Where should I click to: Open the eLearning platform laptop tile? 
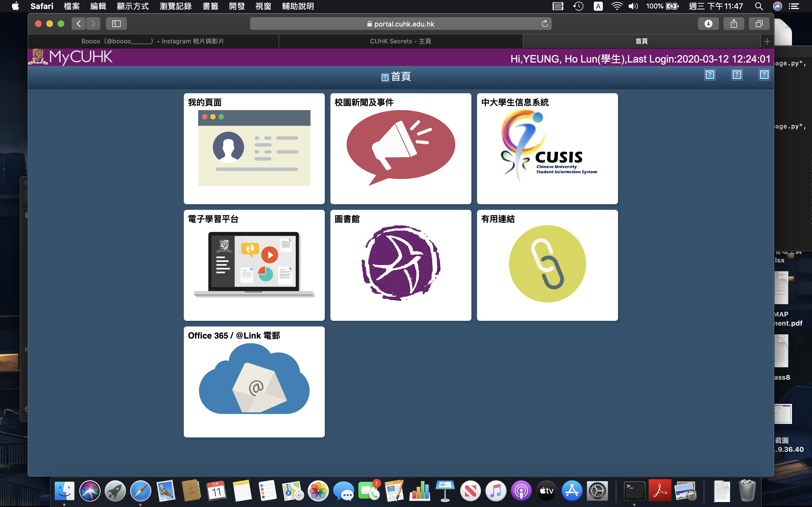tap(254, 263)
